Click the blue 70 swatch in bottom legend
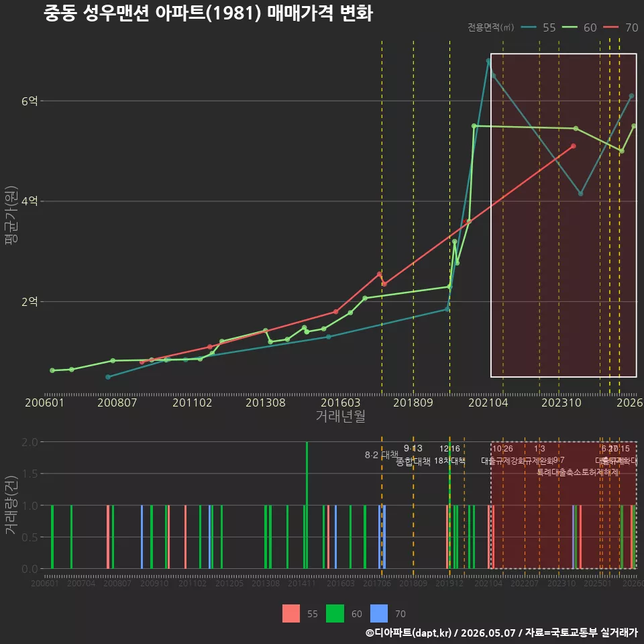 point(378,614)
